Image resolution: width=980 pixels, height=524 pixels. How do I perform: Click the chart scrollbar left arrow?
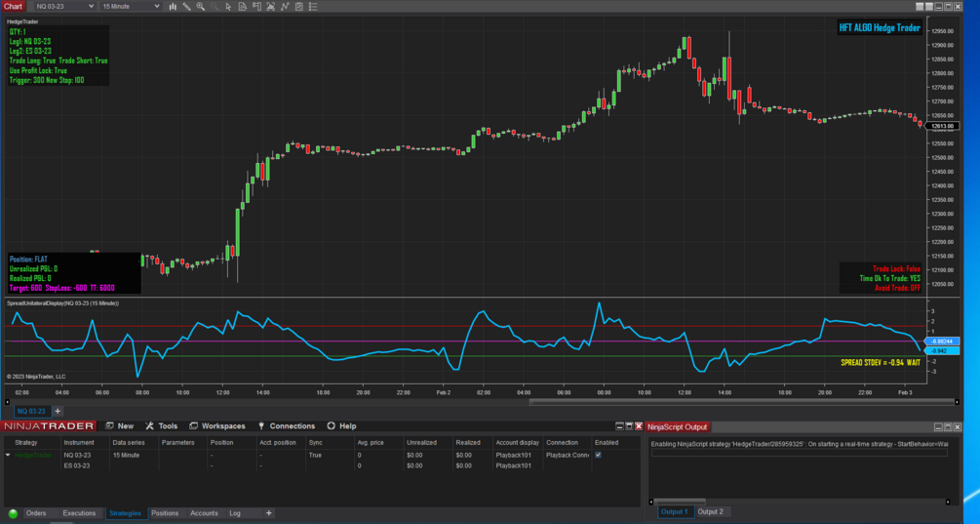coord(8,402)
